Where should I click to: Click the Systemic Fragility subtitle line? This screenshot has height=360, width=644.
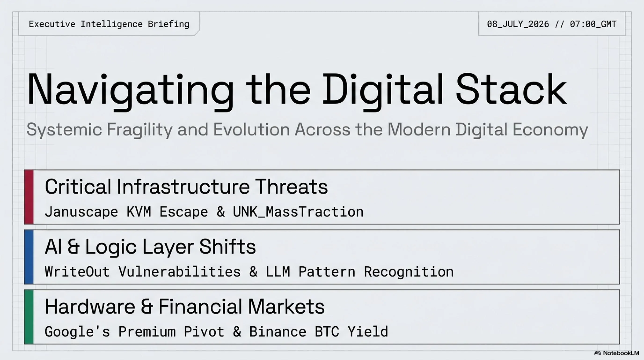(307, 130)
